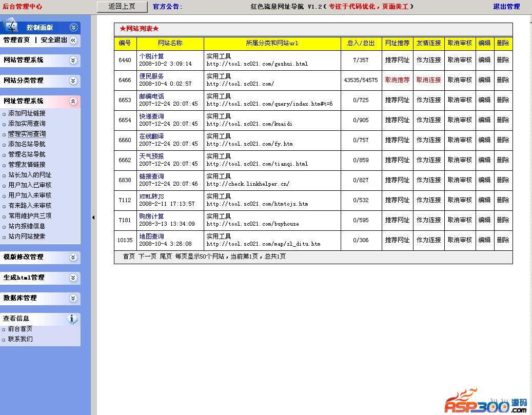
Task: Click 取消审核 in 快递查询 row
Action: (x=460, y=120)
